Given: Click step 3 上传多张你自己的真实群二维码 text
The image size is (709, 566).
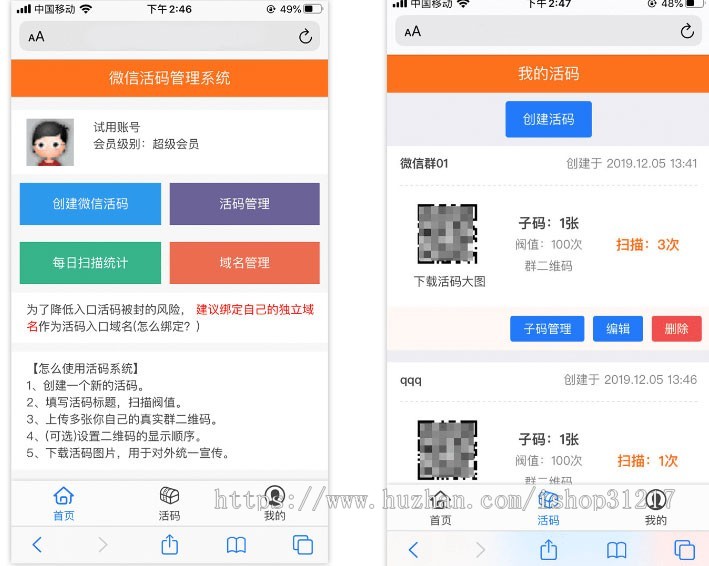Looking at the screenshot, I should pos(122,419).
